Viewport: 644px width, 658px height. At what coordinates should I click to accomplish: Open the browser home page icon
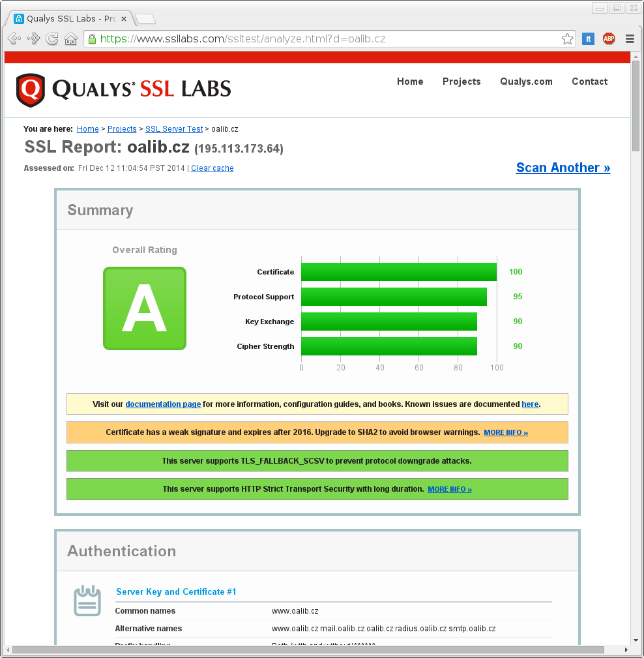click(x=70, y=39)
